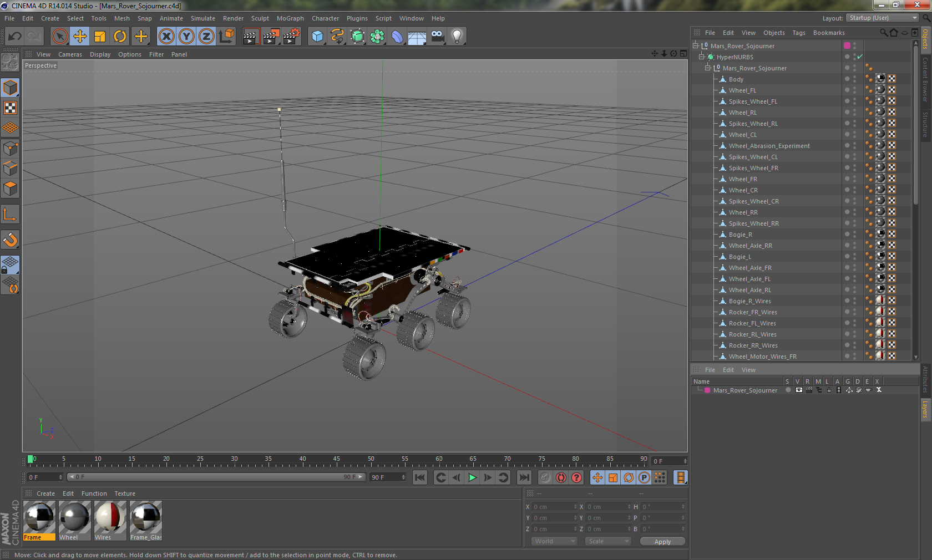This screenshot has width=932, height=560.
Task: Open the World coordinate dropdown
Action: [x=555, y=541]
